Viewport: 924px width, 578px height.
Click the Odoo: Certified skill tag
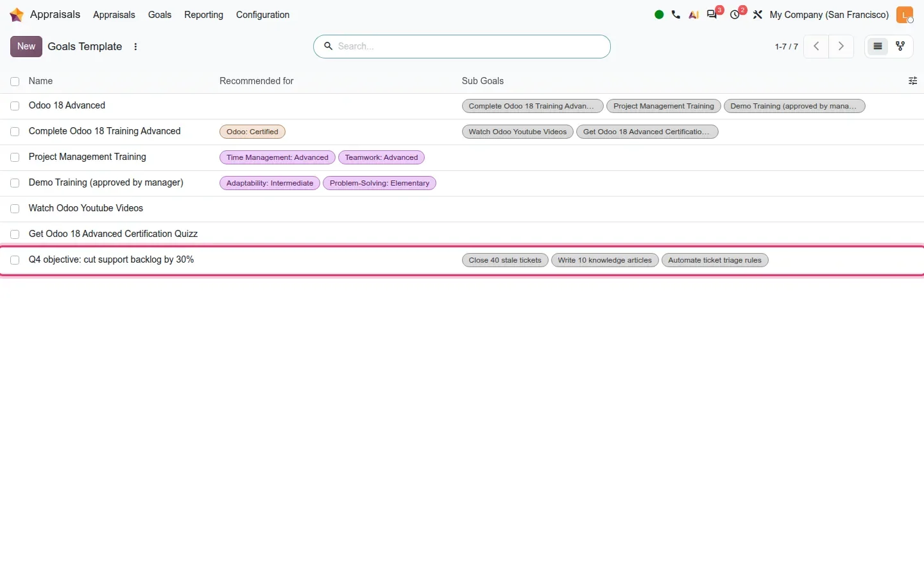pyautogui.click(x=252, y=132)
